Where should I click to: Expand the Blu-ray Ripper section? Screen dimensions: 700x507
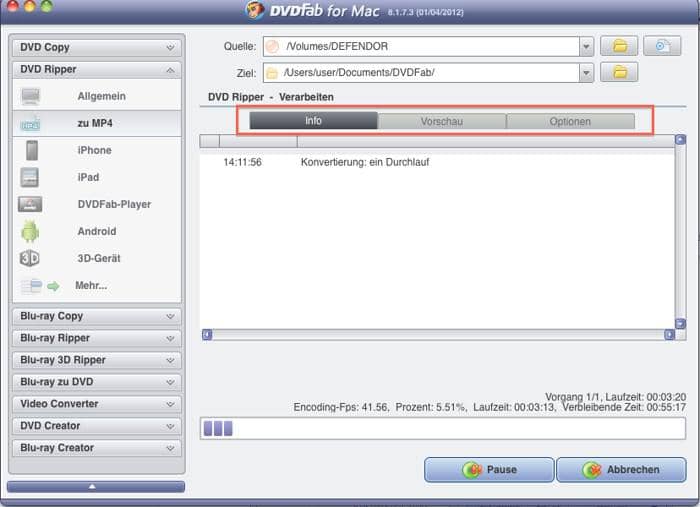click(97, 338)
